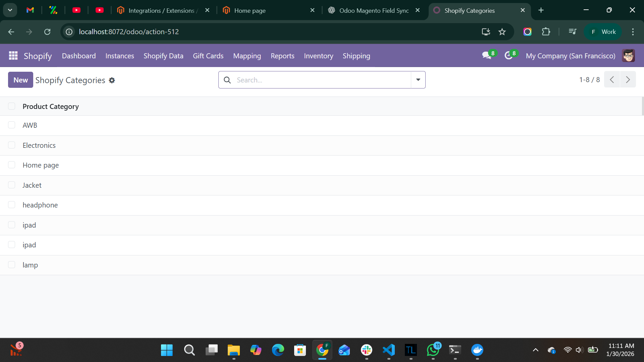Open the headphone category row
The width and height of the screenshot is (644, 362).
point(322,205)
